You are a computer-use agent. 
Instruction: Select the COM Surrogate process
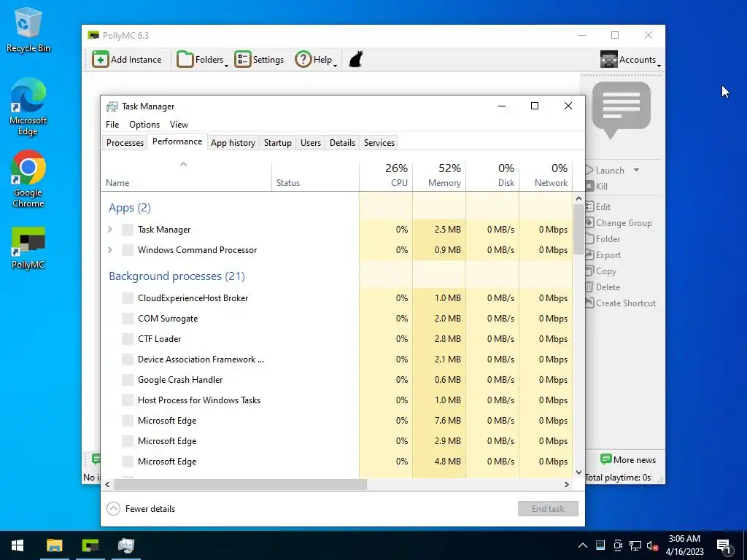(337, 319)
